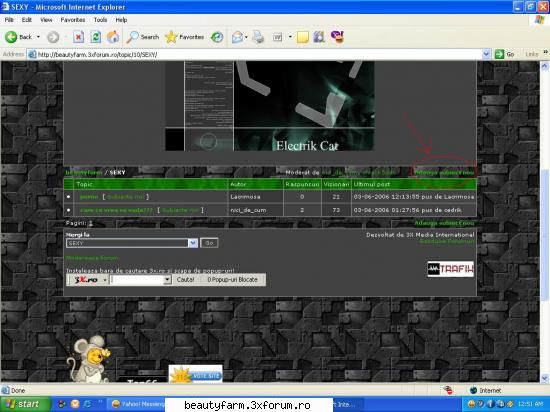Open the Favorites menu in menu bar

click(73, 20)
